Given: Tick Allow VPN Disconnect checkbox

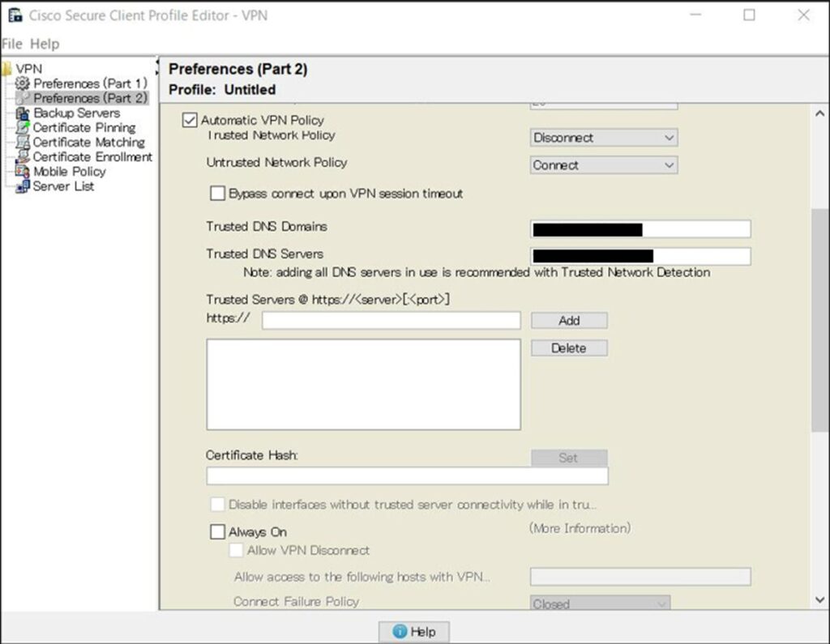Looking at the screenshot, I should pyautogui.click(x=236, y=550).
